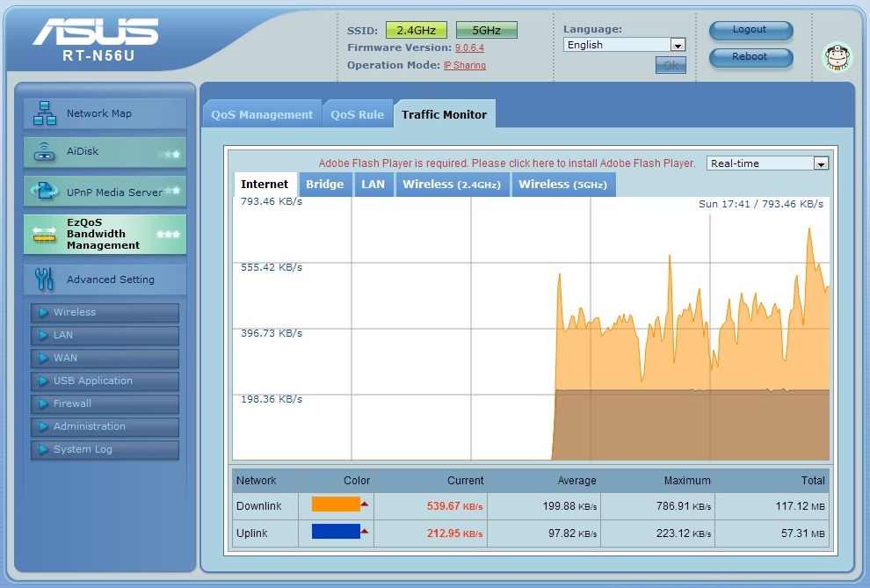Click the ASUS logo
Viewport: 870px width, 588px height.
[x=96, y=33]
